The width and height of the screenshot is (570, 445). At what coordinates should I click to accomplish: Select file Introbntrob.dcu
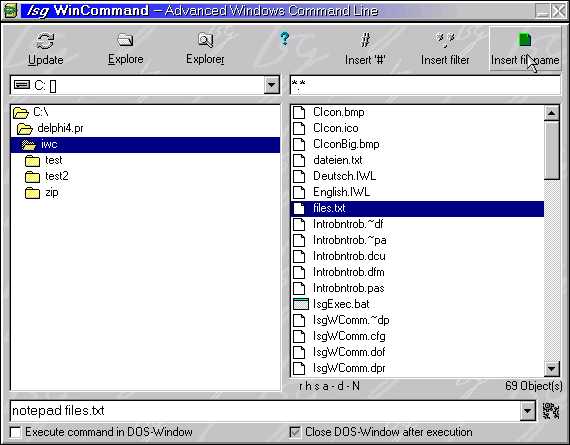click(x=417, y=256)
